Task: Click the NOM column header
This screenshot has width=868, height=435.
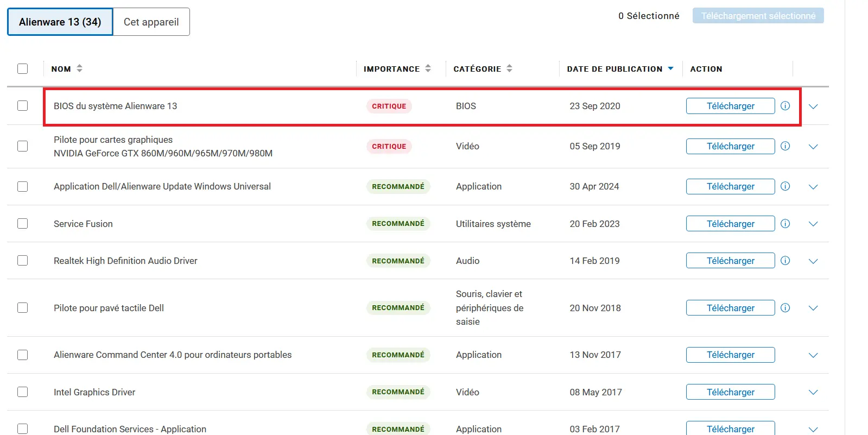Action: pos(61,69)
